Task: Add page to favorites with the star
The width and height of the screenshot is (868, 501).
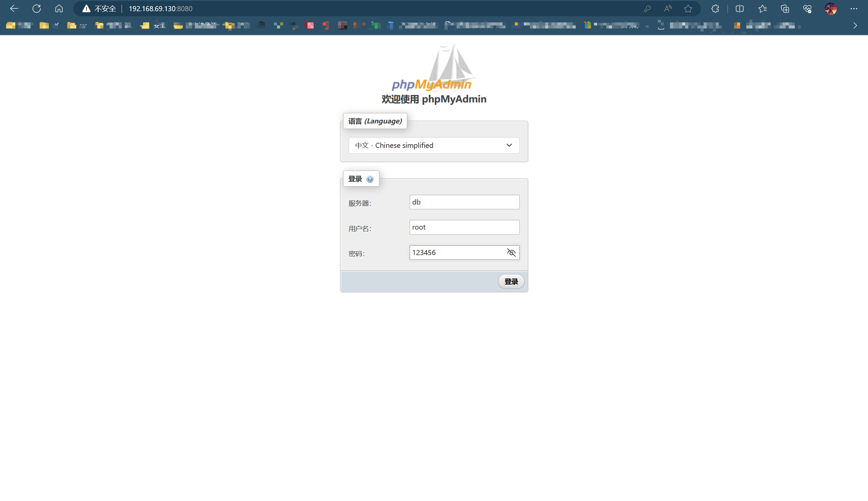Action: pyautogui.click(x=688, y=8)
